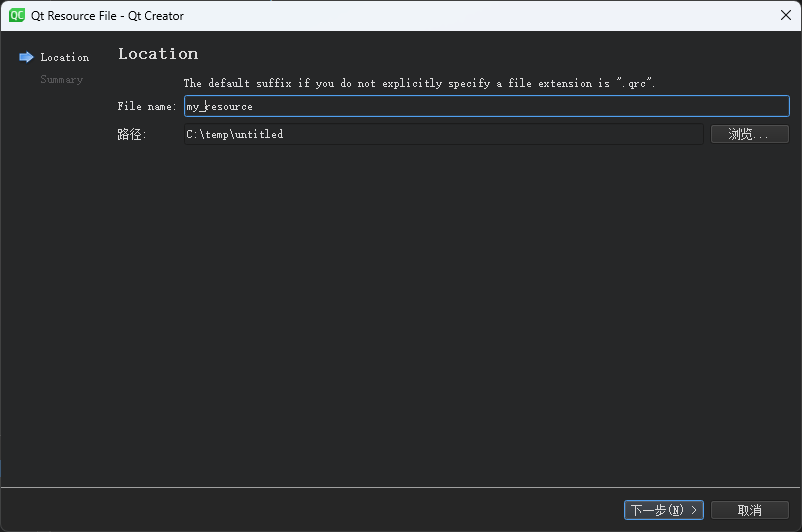This screenshot has height=532, width=802.
Task: Click the "路径:" label
Action: coord(132,134)
